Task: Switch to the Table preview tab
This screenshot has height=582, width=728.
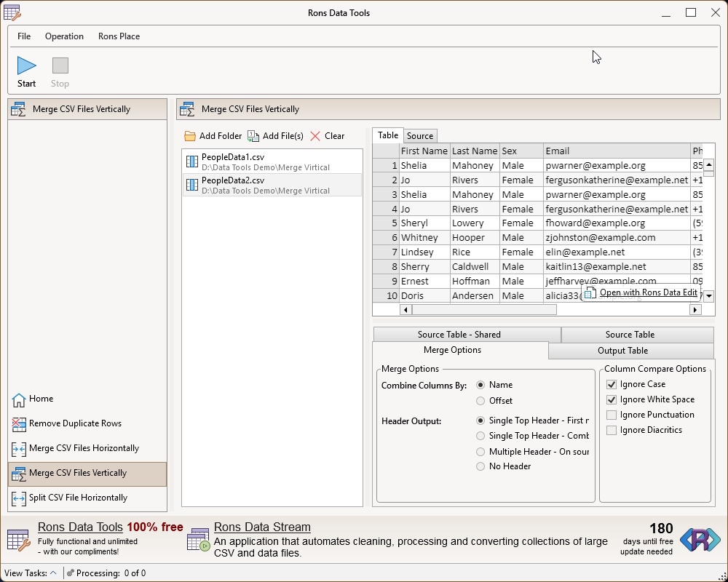Action: point(388,135)
